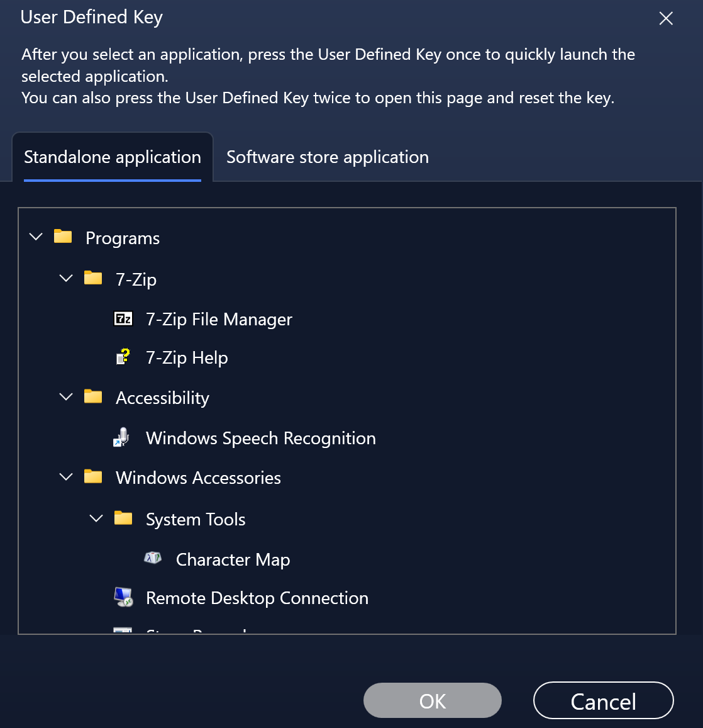Switch to Software store application tab
Screen dimensions: 703x728
pyautogui.click(x=327, y=157)
